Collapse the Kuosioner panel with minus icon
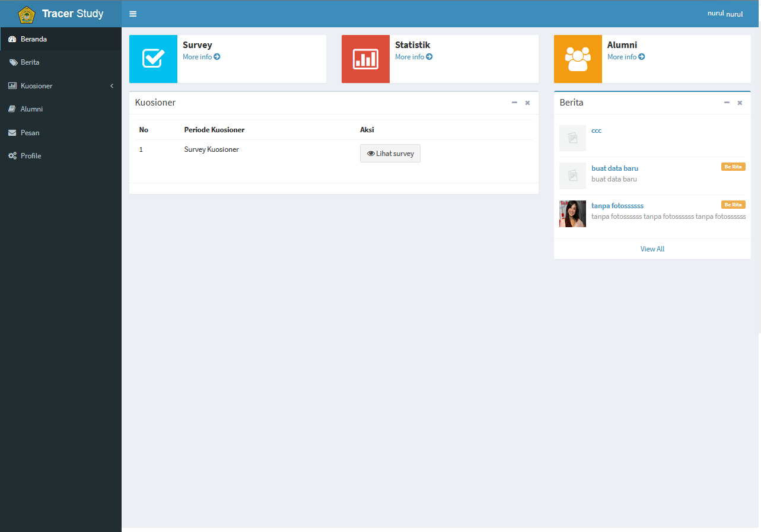761x532 pixels. tap(514, 103)
